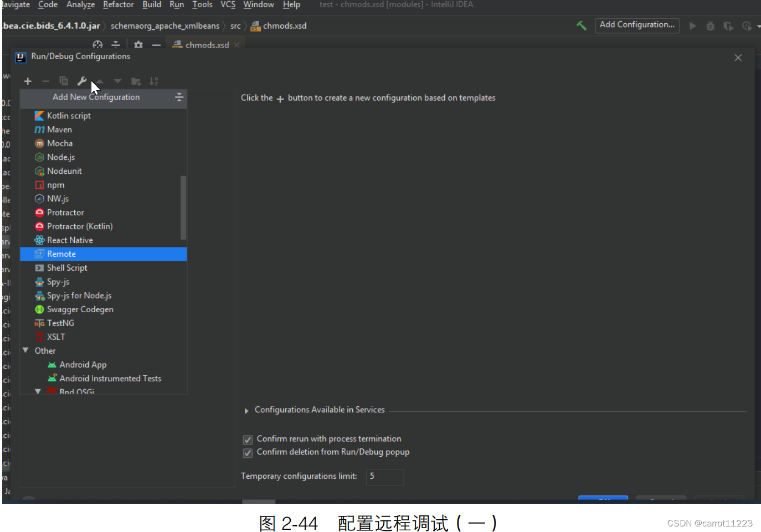Select React Native configuration type
Screen dimensions: 761x532
point(104,240)
